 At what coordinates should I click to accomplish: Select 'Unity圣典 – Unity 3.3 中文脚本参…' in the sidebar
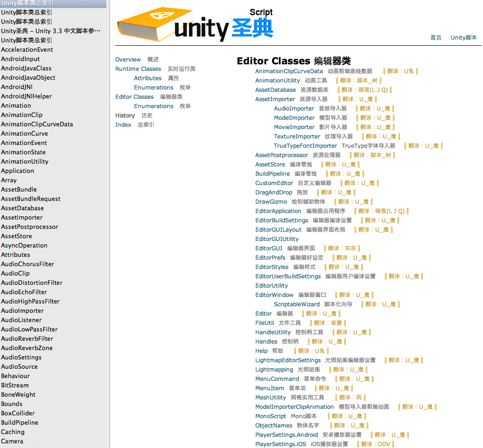coord(50,31)
